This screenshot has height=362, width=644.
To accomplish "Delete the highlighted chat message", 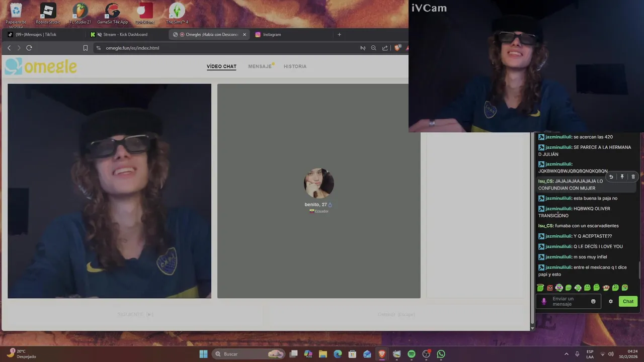I will pos(633,177).
